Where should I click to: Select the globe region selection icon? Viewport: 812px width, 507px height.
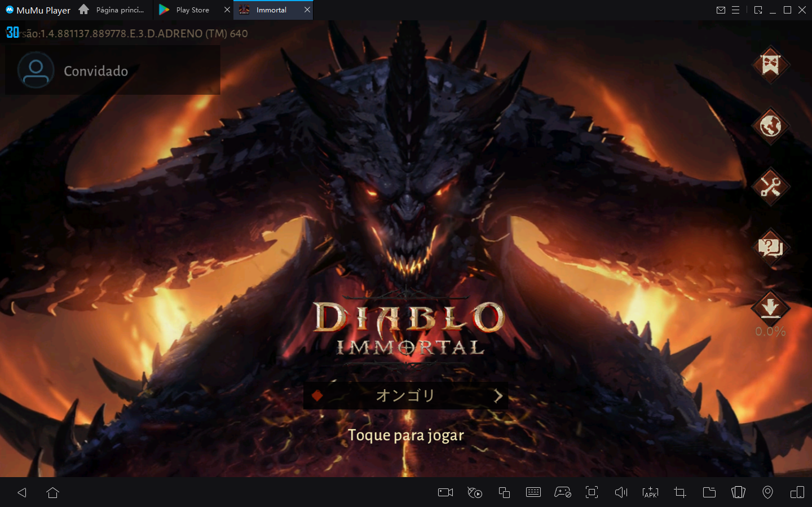[771, 126]
